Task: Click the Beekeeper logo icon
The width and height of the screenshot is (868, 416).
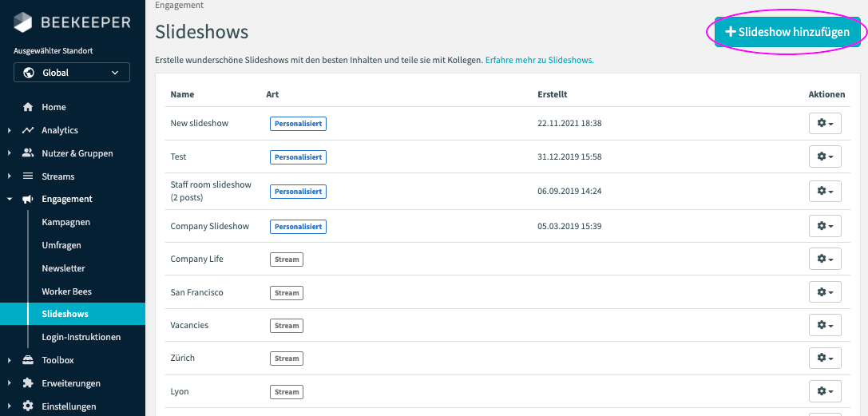Action: pyautogui.click(x=24, y=22)
